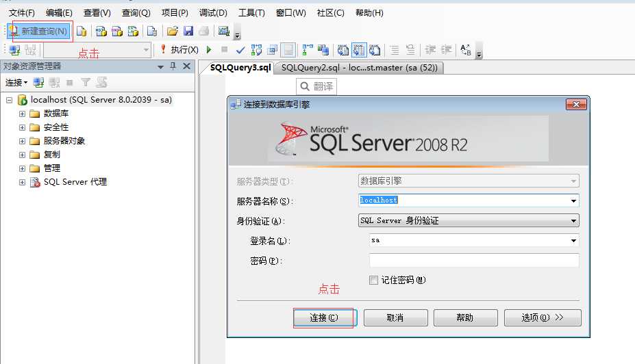
Task: Select the 管理 folder in tree
Action: coord(51,168)
